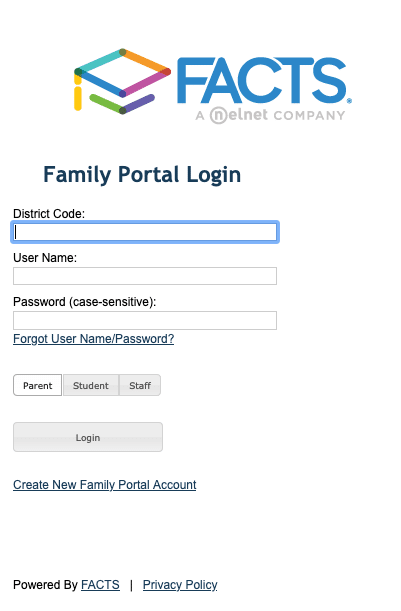Screen dimensions: 401x611
Task: Open the Privacy Policy link
Action: point(180,585)
